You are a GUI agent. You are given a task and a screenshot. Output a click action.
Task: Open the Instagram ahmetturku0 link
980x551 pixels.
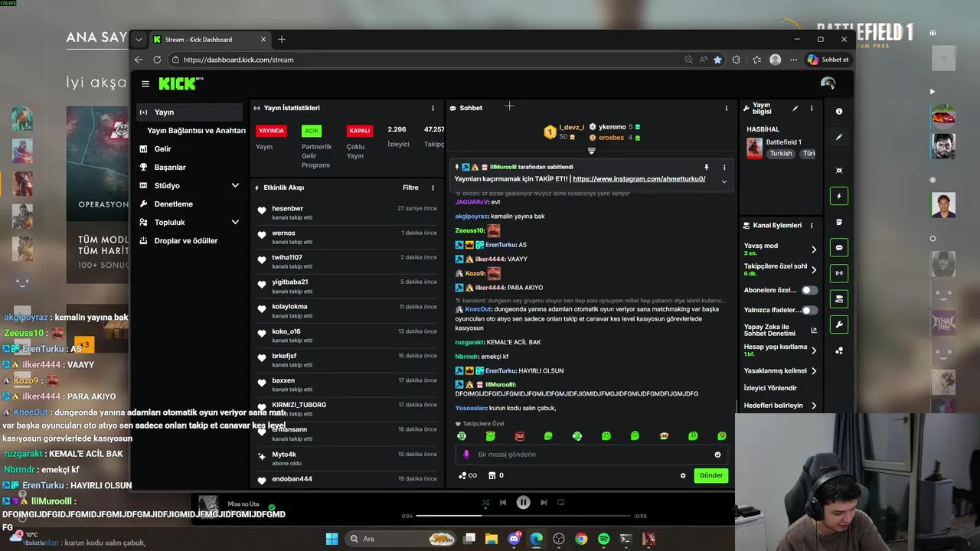coord(639,179)
